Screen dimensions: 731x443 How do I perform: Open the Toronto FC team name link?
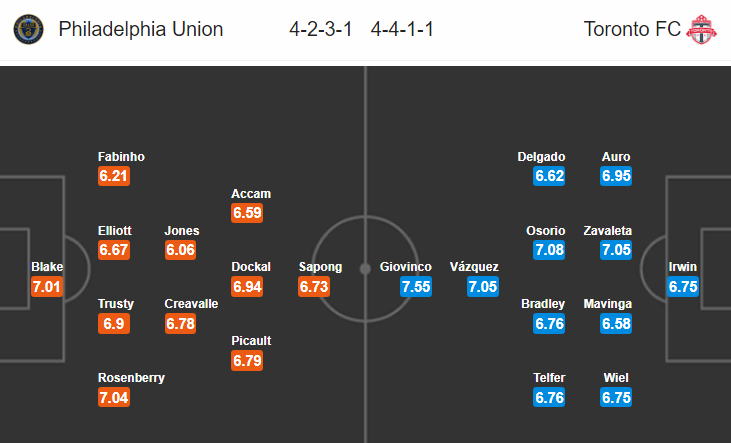(632, 29)
